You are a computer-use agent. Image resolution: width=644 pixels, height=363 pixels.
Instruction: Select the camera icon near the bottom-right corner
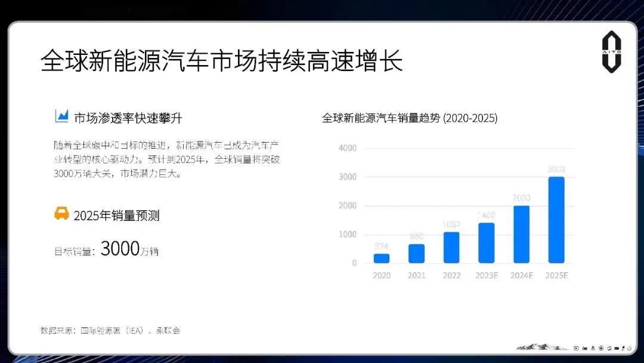coord(585,347)
